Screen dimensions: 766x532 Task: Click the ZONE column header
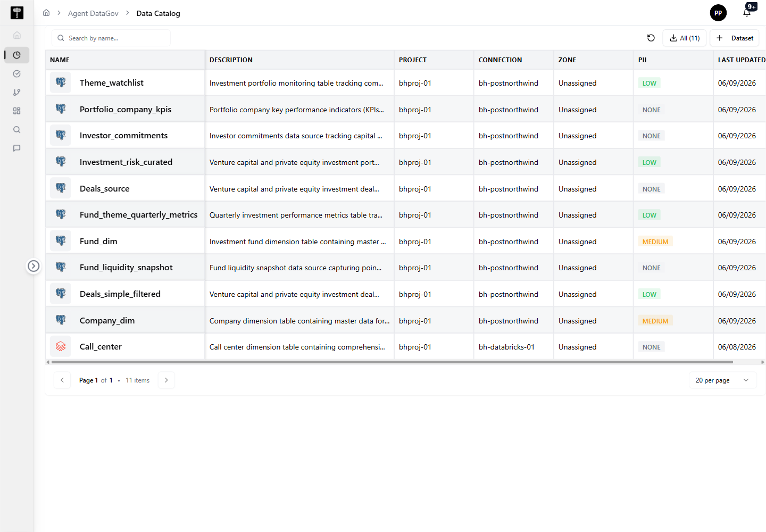(x=567, y=60)
